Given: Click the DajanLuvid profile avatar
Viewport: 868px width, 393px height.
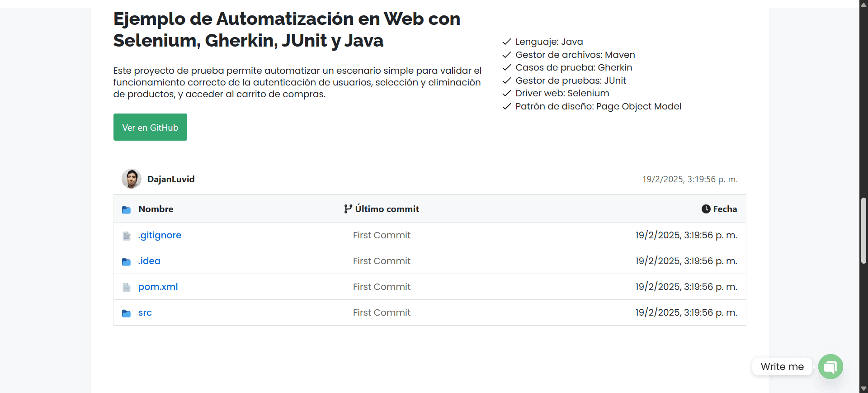Looking at the screenshot, I should click(131, 179).
